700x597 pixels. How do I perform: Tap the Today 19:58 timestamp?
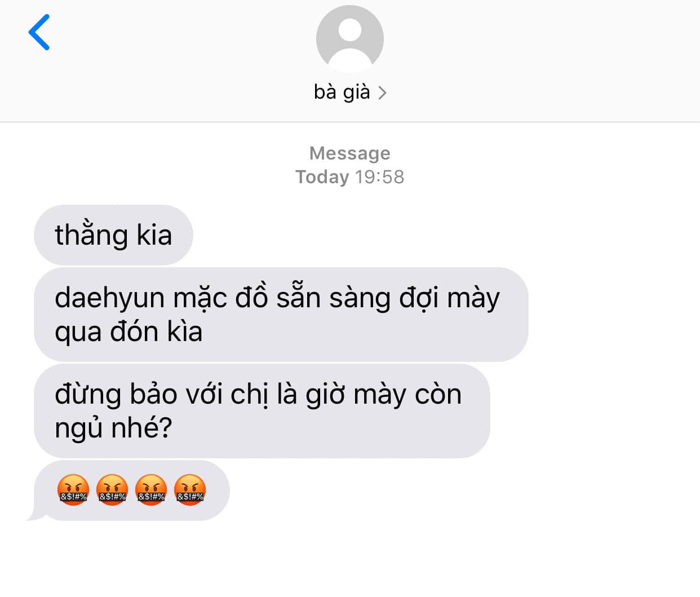(x=350, y=177)
